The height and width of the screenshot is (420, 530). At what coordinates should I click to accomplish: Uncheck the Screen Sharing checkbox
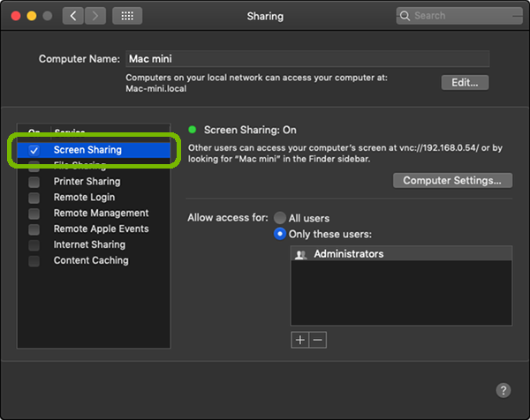tap(34, 150)
